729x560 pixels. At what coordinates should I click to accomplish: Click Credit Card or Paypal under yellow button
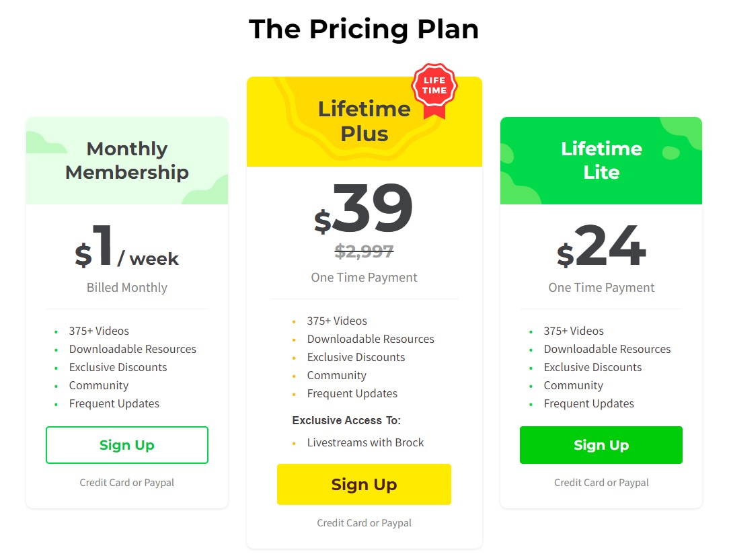tap(364, 523)
